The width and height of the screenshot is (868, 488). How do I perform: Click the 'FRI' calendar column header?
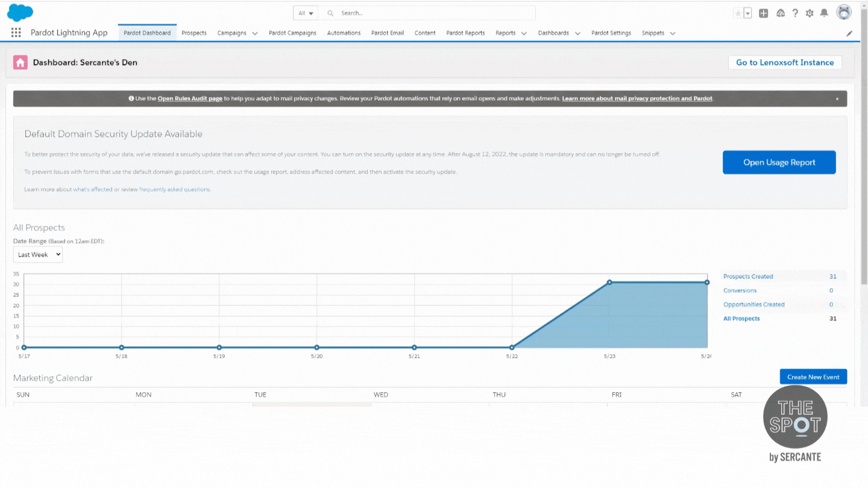tap(617, 395)
